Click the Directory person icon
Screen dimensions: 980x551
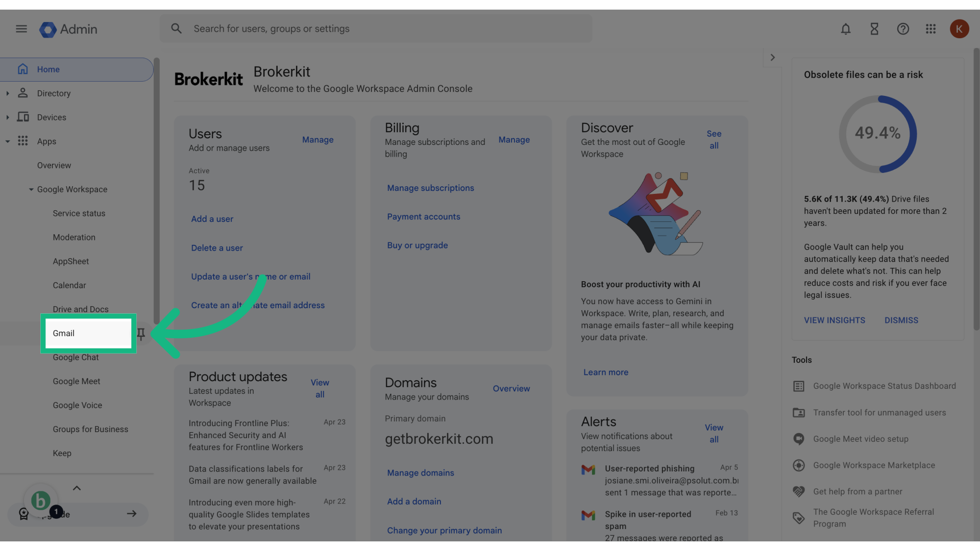coord(22,93)
